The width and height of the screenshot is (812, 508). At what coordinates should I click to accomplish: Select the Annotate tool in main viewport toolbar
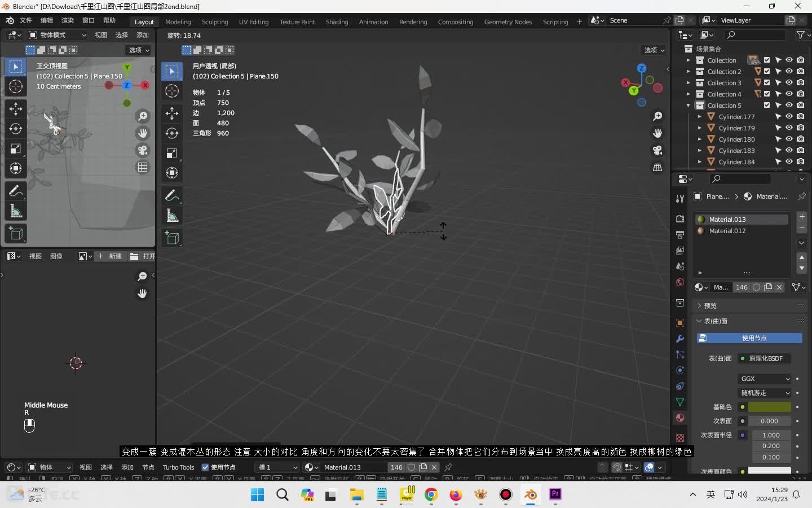172,196
